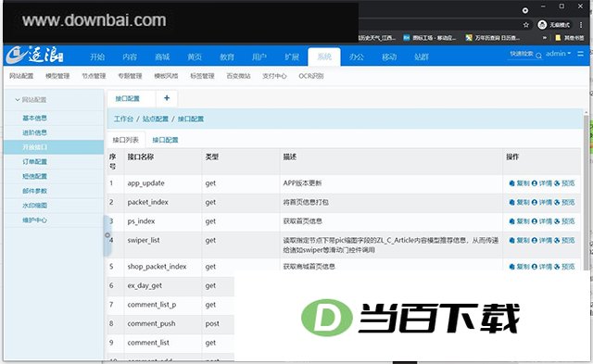Go to the 黄页 top menu
This screenshot has width=593, height=364.
pos(195,56)
